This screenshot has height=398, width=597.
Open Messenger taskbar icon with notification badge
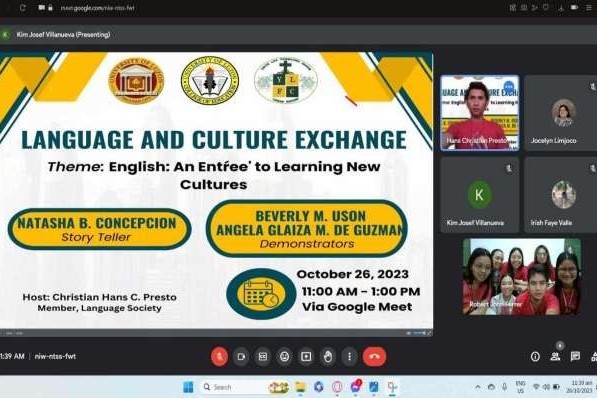point(355,387)
